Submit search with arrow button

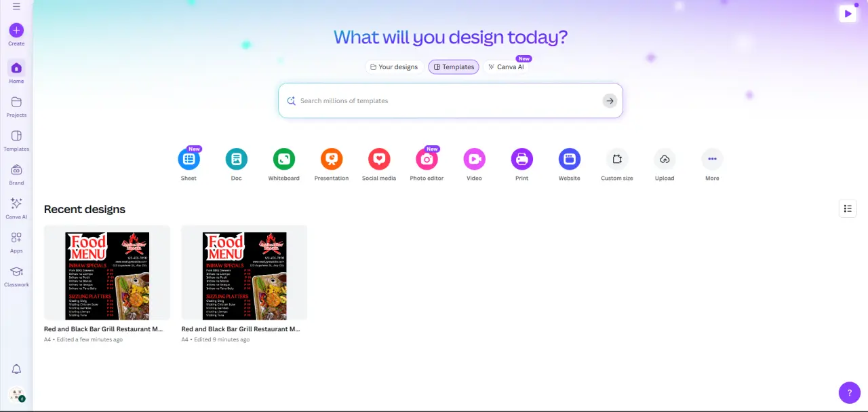(x=610, y=100)
